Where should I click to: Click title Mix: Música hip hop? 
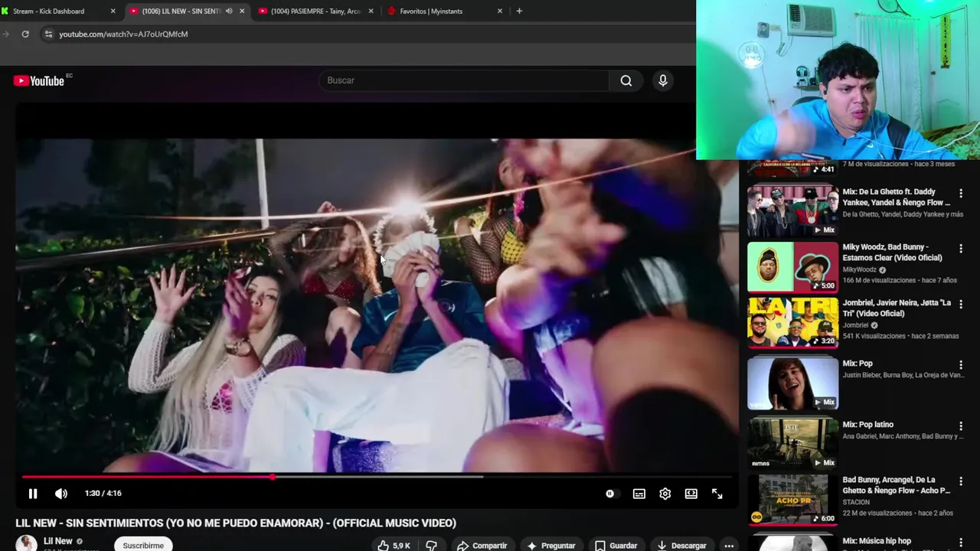point(877,541)
